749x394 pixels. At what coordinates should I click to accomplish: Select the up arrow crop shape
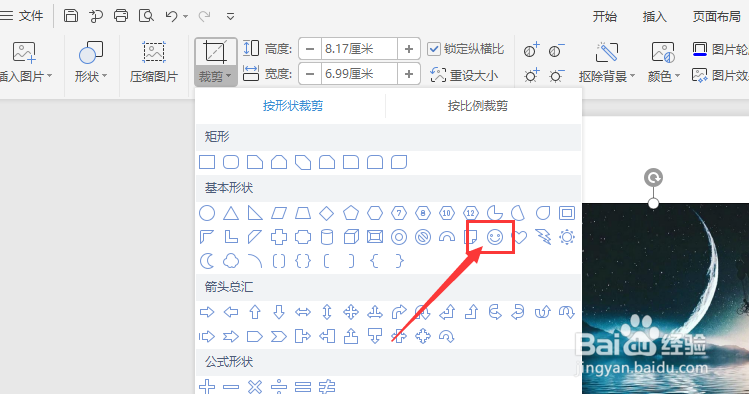click(255, 312)
